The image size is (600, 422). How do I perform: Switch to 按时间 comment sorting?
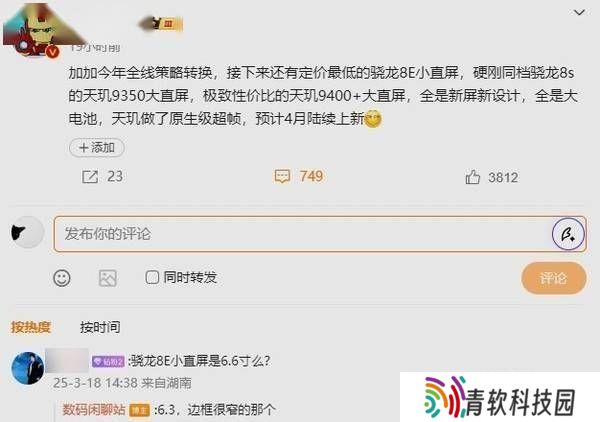pos(100,327)
